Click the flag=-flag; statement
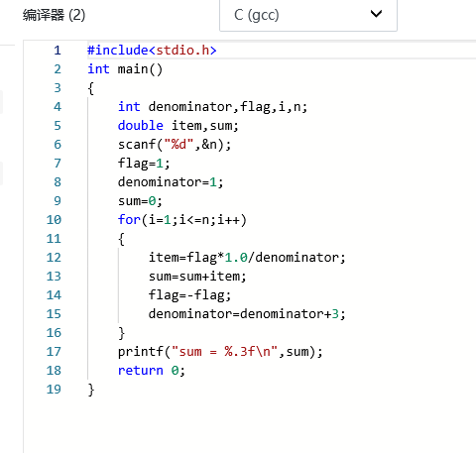The height and width of the screenshot is (453, 476). (189, 295)
